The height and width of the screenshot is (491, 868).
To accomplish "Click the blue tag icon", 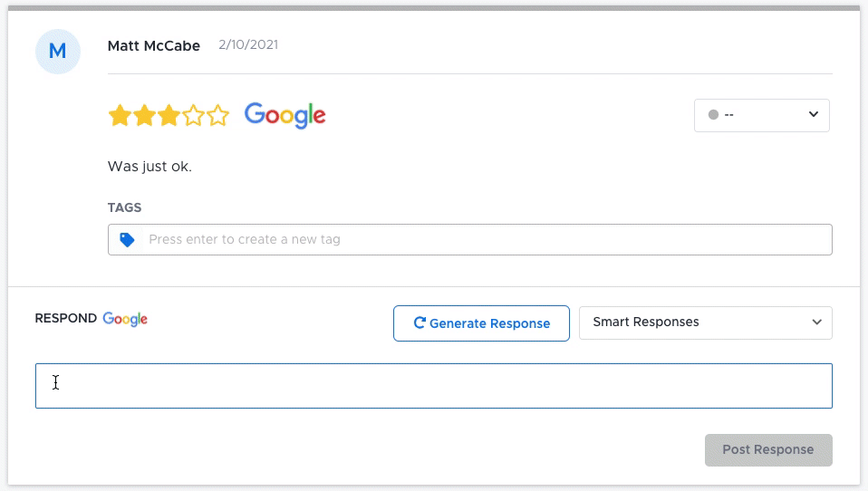I will 128,240.
